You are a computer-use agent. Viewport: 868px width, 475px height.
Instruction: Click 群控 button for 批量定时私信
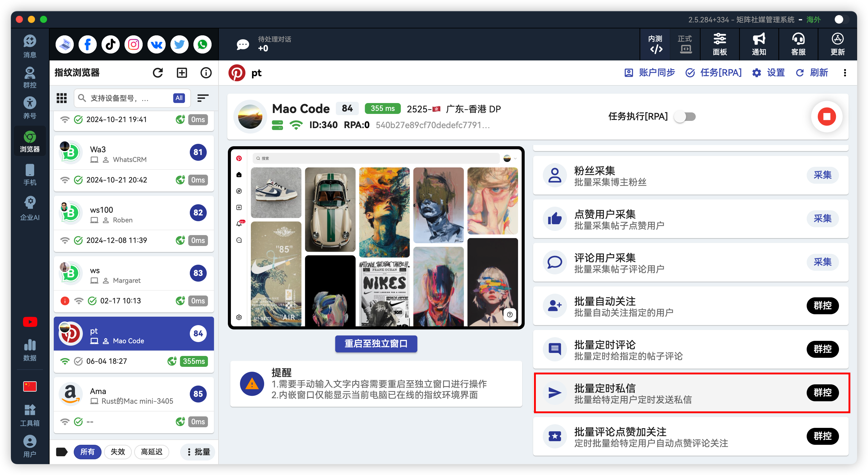tap(822, 393)
